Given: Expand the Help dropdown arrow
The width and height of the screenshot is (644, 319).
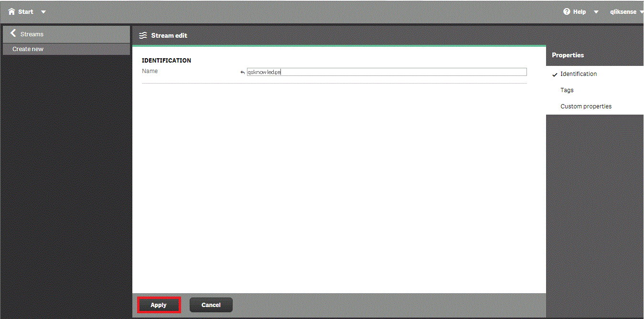Looking at the screenshot, I should pos(596,12).
